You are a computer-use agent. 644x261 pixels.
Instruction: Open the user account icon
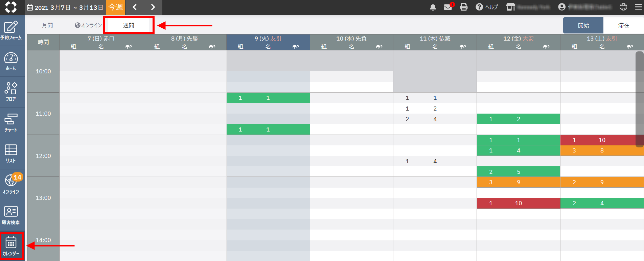(x=562, y=7)
